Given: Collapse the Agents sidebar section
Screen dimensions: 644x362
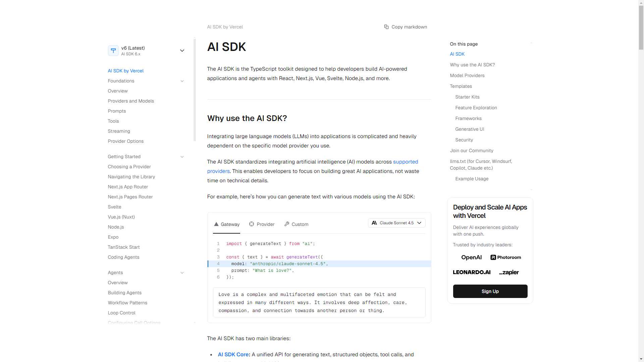Looking at the screenshot, I should click(182, 273).
